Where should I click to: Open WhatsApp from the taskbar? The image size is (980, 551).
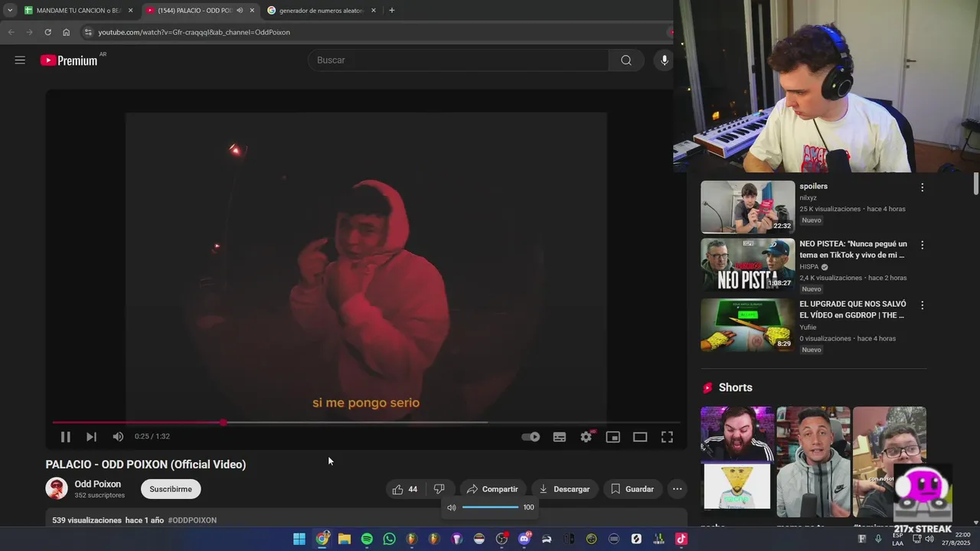click(390, 539)
